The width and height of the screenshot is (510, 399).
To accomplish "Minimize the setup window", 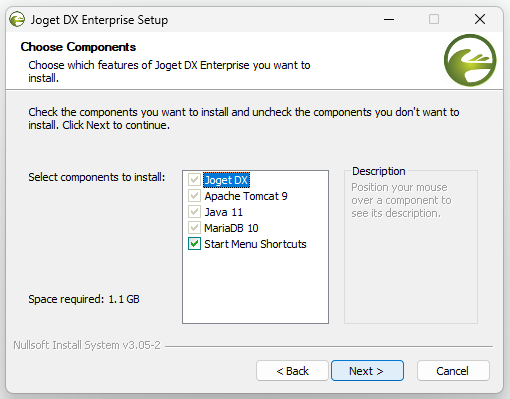I will (389, 19).
